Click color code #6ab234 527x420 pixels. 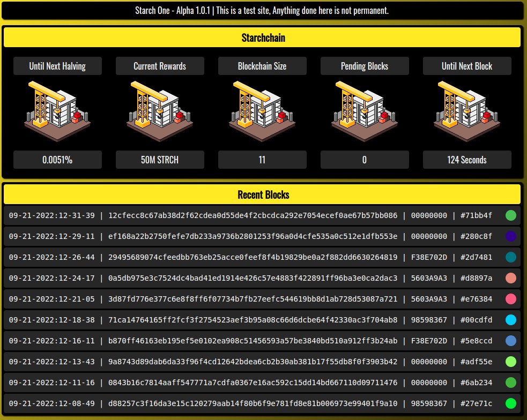pyautogui.click(x=476, y=382)
